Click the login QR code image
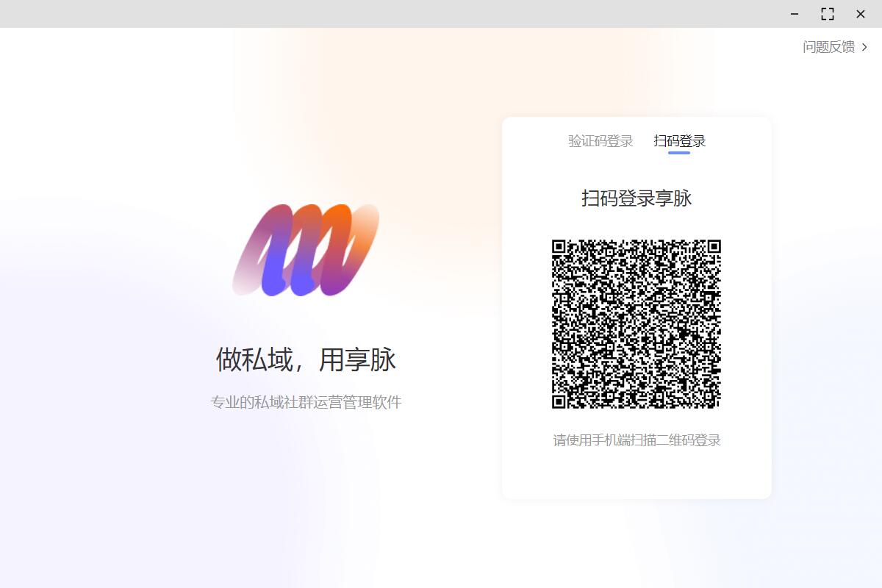 click(637, 324)
